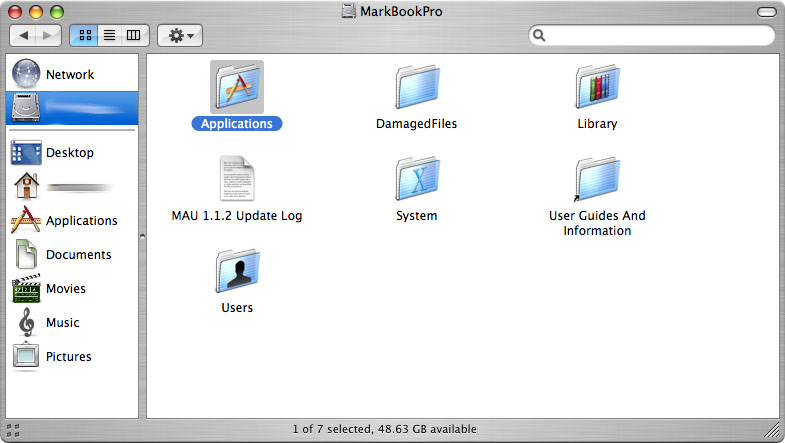This screenshot has height=443, width=785.
Task: Select the Users folder icon
Action: point(237,271)
